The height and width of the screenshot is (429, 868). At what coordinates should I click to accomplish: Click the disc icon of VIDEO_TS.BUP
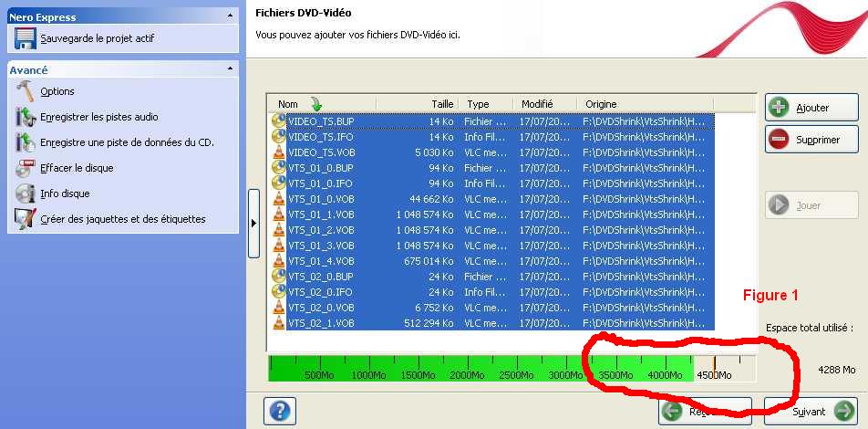(x=279, y=120)
